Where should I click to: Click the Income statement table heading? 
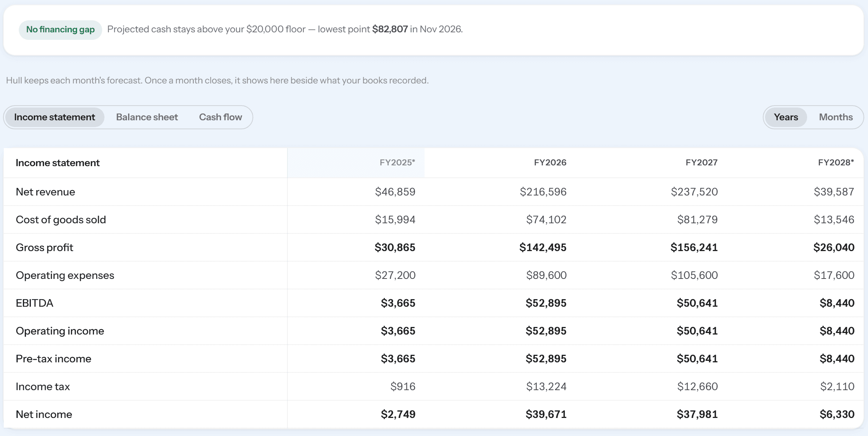(57, 163)
